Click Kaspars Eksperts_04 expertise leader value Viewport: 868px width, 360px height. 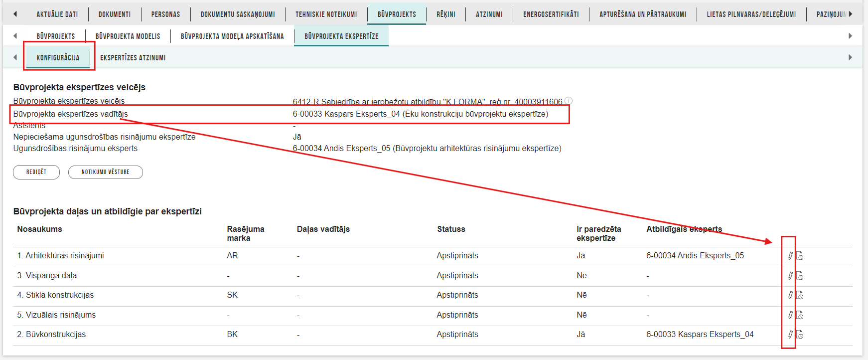click(x=421, y=114)
